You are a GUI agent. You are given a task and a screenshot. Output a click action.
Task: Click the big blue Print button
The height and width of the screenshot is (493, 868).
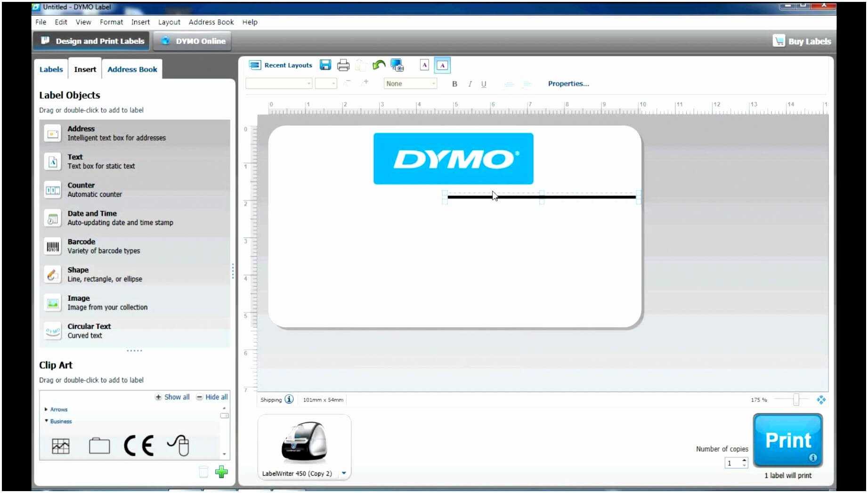pos(788,440)
